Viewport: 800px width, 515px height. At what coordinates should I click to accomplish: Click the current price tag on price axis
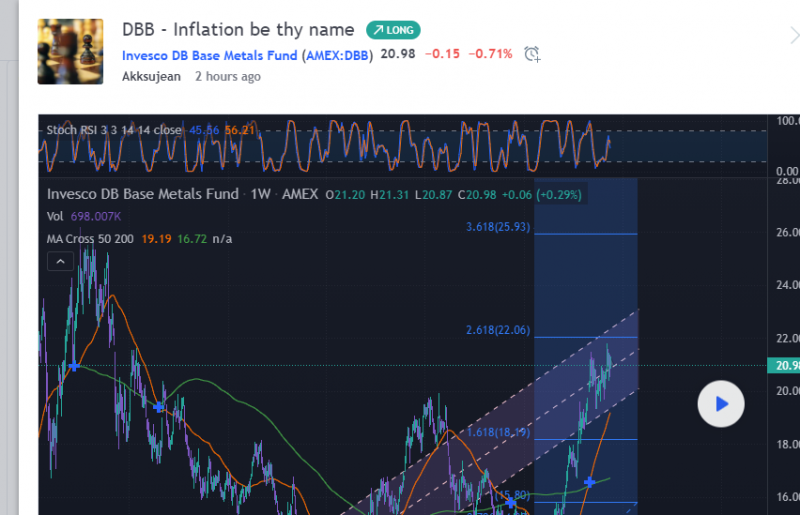[786, 366]
